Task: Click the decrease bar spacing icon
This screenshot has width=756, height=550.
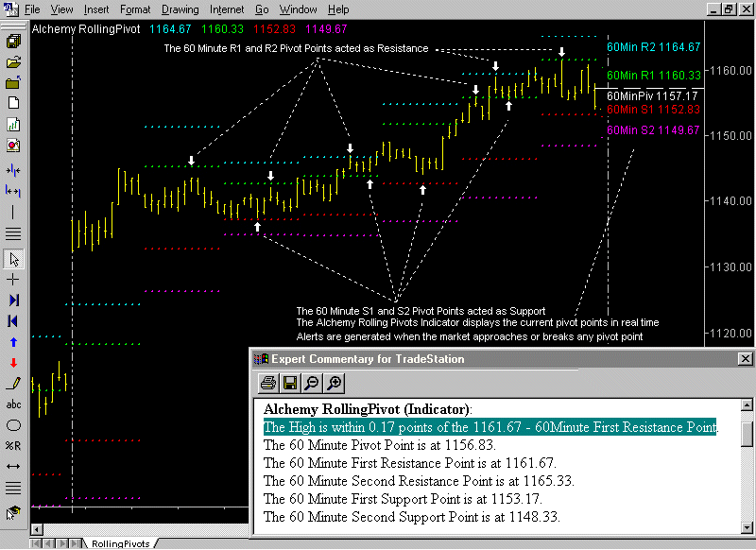Action: (13, 170)
